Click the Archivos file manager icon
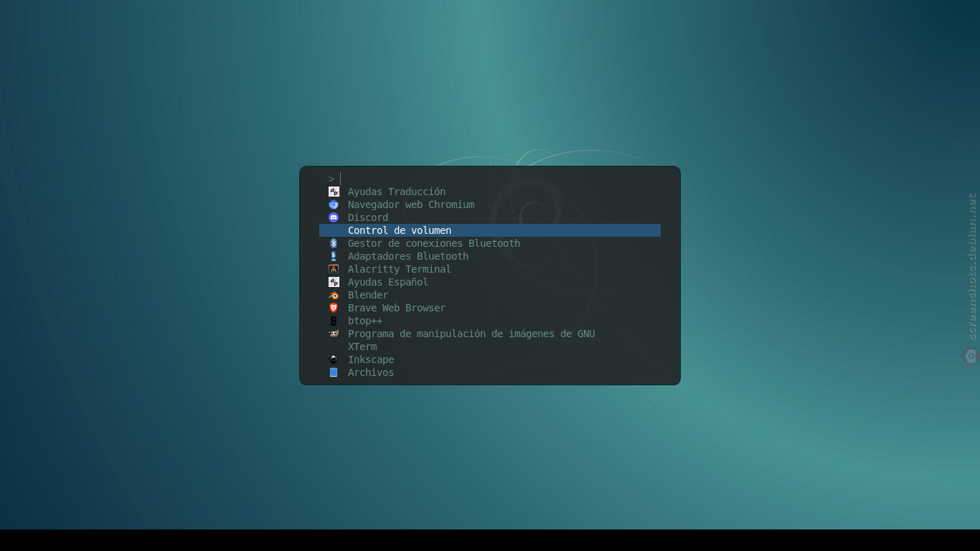This screenshot has height=551, width=980. [334, 372]
